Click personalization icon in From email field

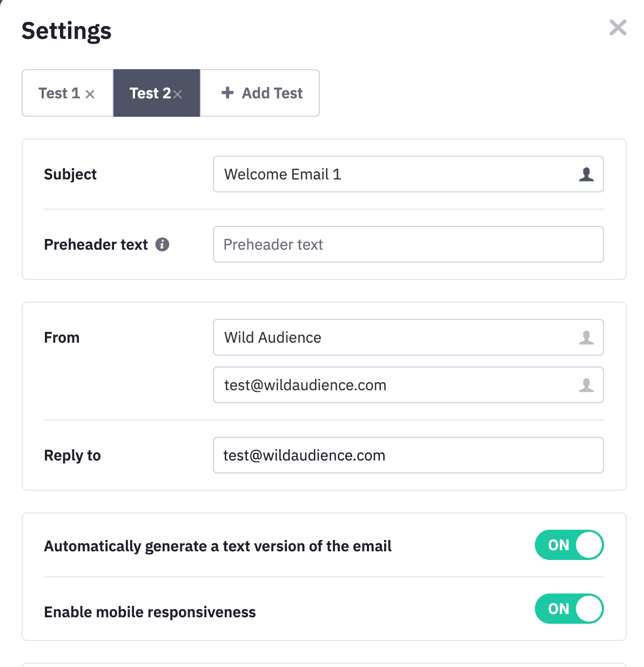586,385
